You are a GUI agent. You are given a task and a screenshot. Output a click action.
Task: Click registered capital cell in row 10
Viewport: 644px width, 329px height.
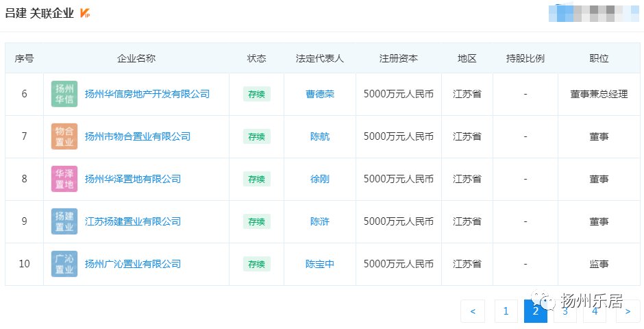399,264
